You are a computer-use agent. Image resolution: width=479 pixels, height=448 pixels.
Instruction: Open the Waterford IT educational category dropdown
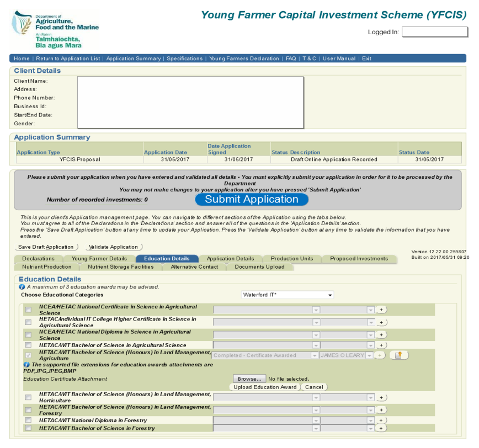pyautogui.click(x=287, y=295)
